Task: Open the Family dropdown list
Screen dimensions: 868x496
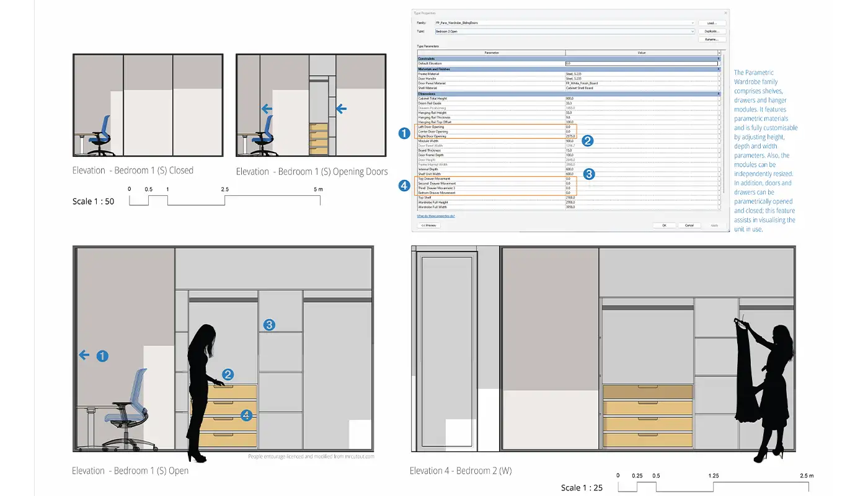Action: [x=692, y=23]
